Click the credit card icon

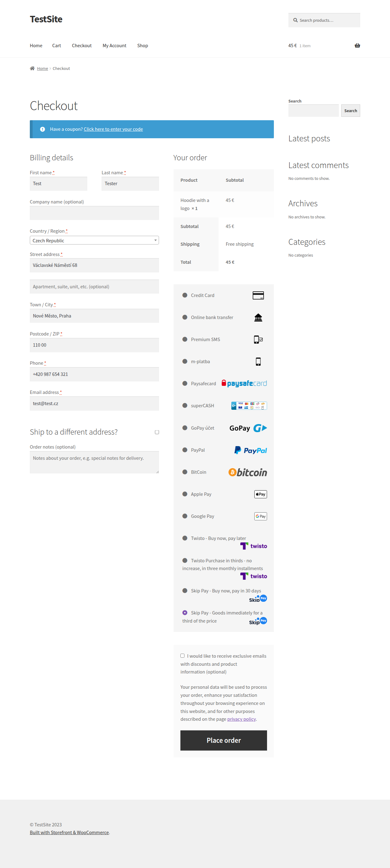coord(258,295)
